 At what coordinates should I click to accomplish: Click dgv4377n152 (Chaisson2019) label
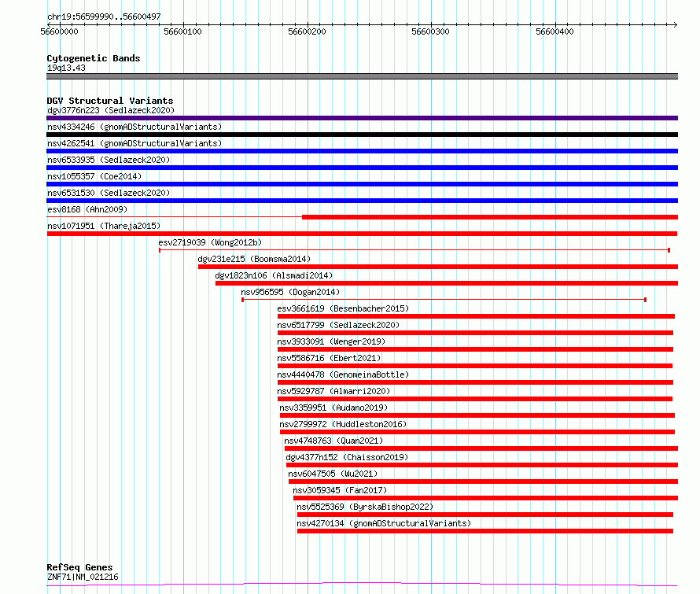click(x=347, y=457)
